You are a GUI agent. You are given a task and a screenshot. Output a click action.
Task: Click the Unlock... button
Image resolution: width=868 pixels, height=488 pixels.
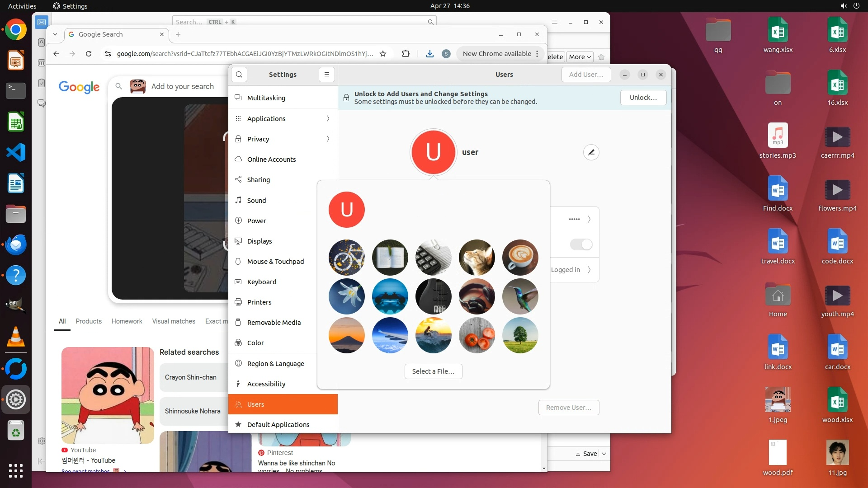click(x=643, y=98)
